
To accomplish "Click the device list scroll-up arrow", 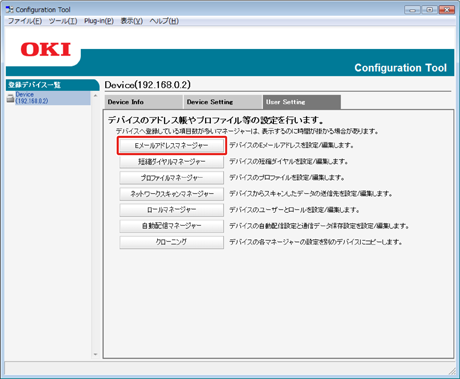I will pos(95,96).
